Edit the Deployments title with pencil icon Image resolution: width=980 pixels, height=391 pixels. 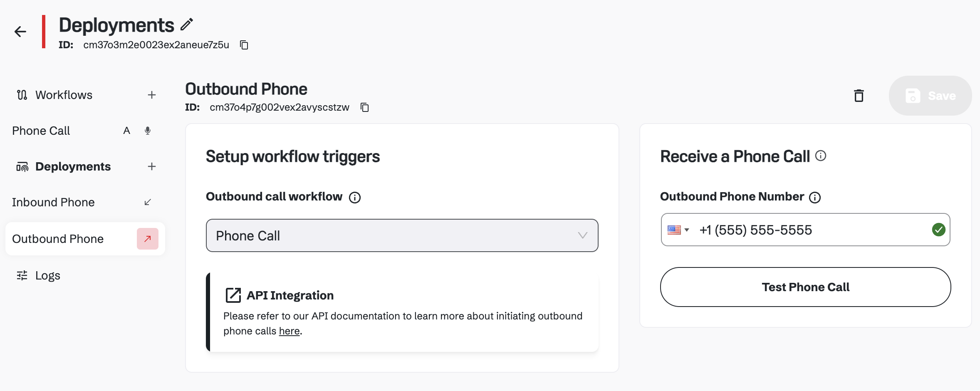click(187, 25)
